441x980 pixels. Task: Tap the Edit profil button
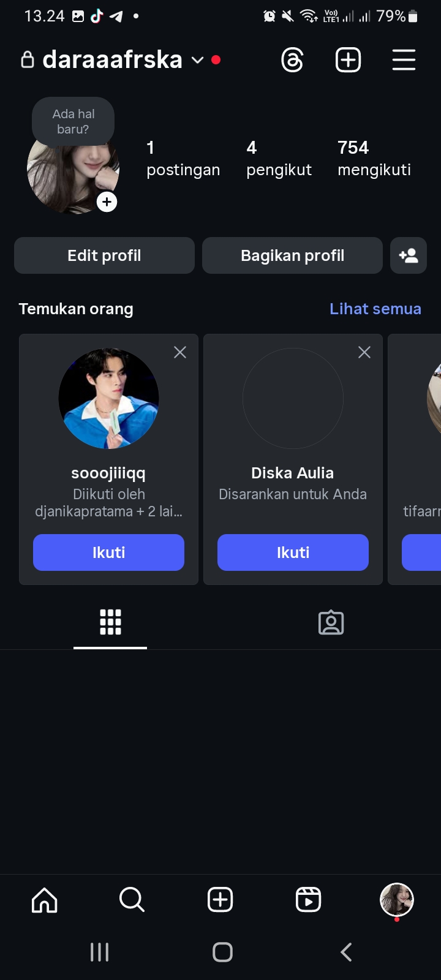click(104, 255)
